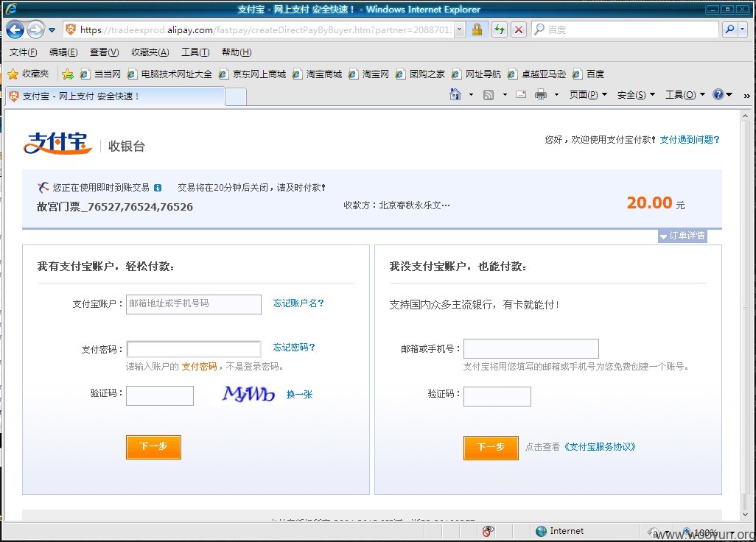Click the Print icon
This screenshot has height=542, width=756.
[x=541, y=94]
